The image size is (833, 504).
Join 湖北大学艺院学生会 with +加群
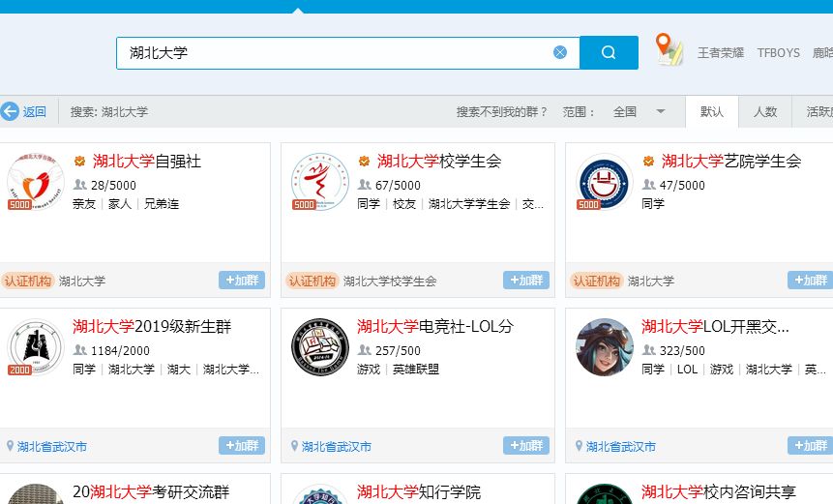(810, 280)
